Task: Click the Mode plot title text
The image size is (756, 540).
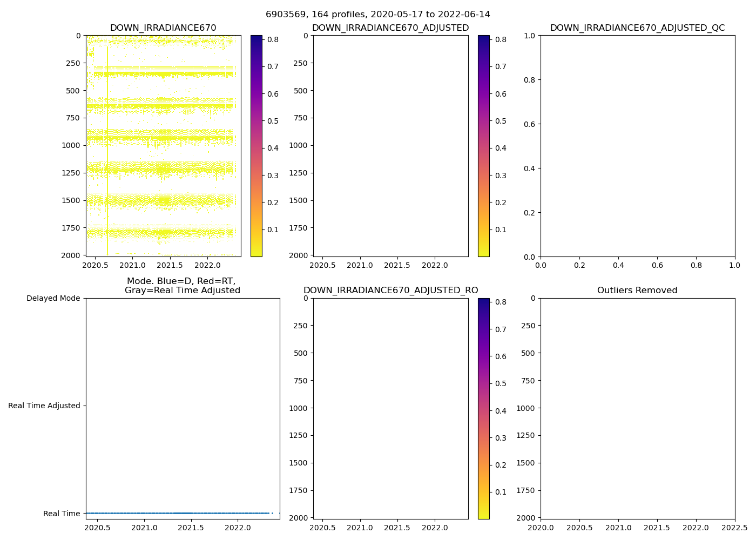Action: 183,286
